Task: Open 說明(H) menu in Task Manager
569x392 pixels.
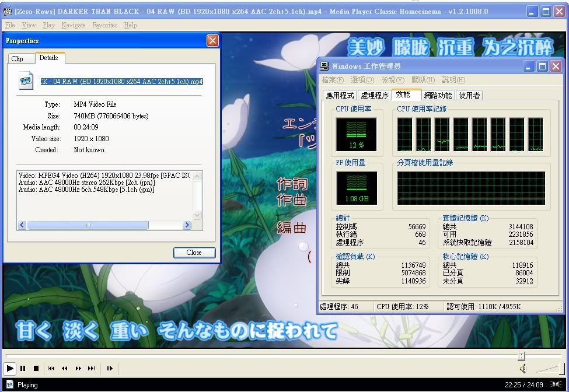Action: coord(453,80)
